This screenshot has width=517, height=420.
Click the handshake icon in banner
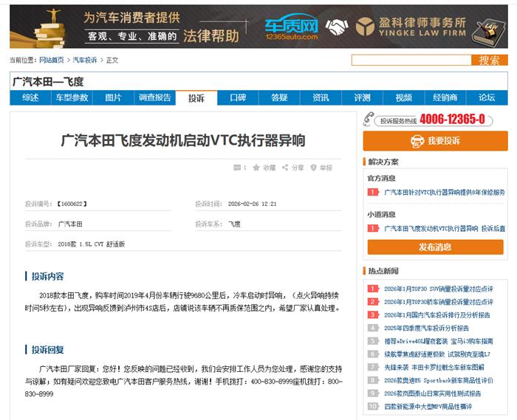(x=338, y=27)
